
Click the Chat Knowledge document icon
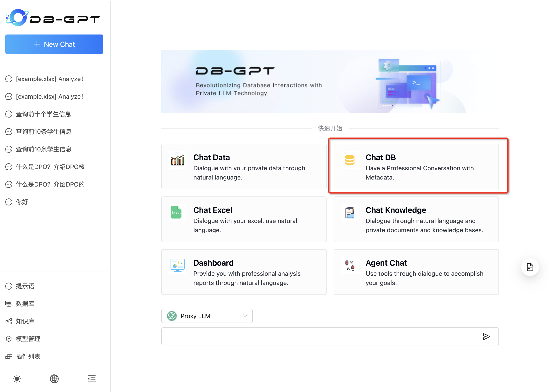(350, 213)
